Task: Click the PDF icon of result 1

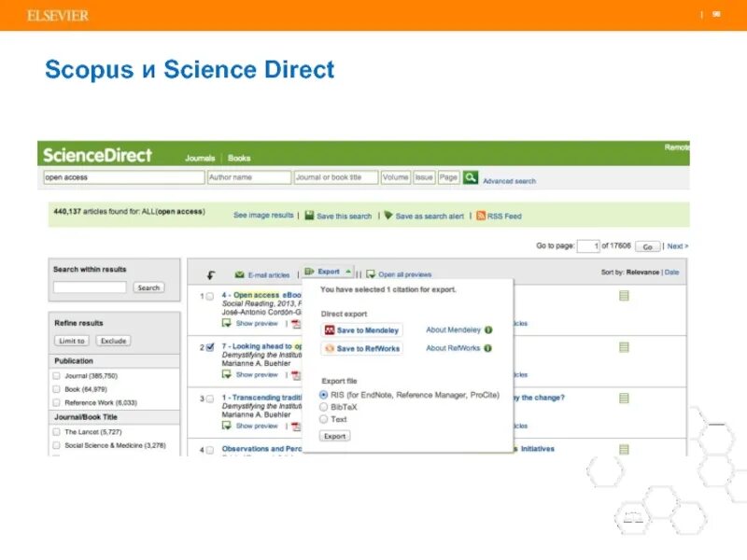Action: [296, 324]
